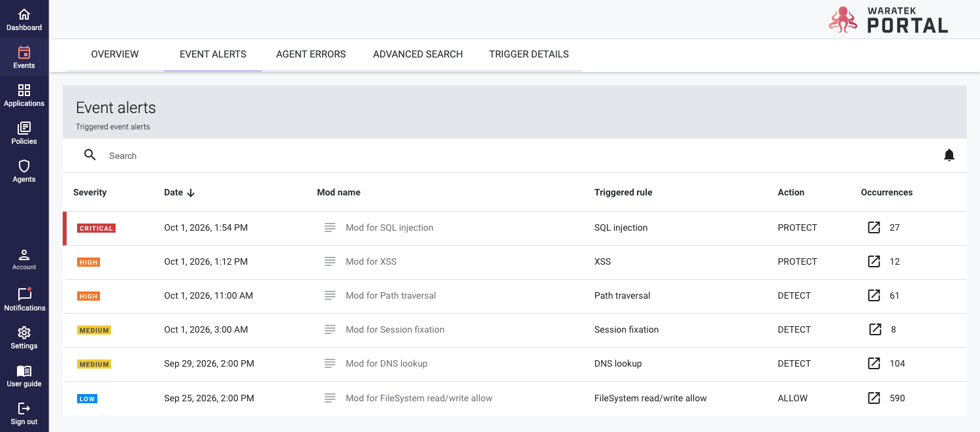
Task: Open occurrences link for Session fixation row
Action: tap(875, 329)
